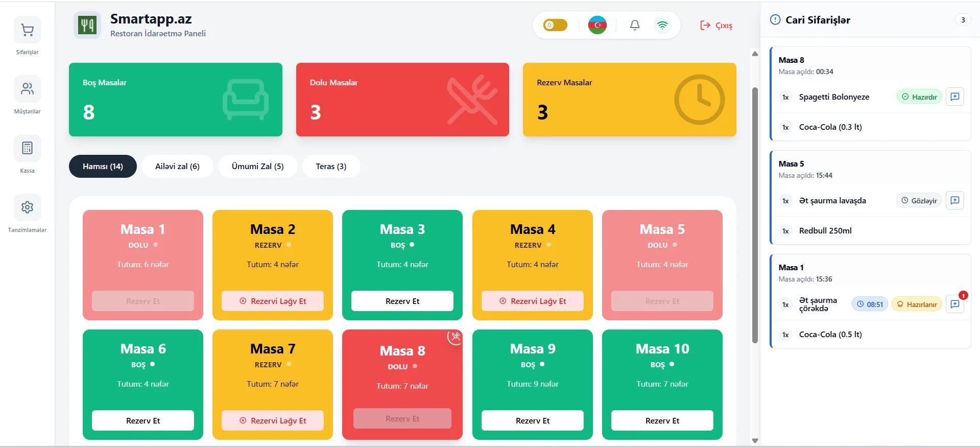Image resolution: width=980 pixels, height=447 pixels.
Task: Click the orders count badge showing 3
Action: 963,20
